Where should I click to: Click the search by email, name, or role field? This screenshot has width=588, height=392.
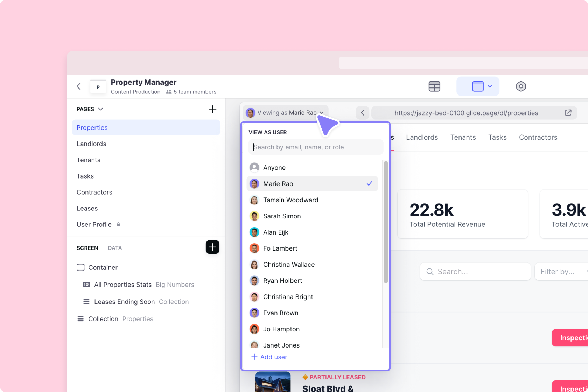tap(315, 147)
